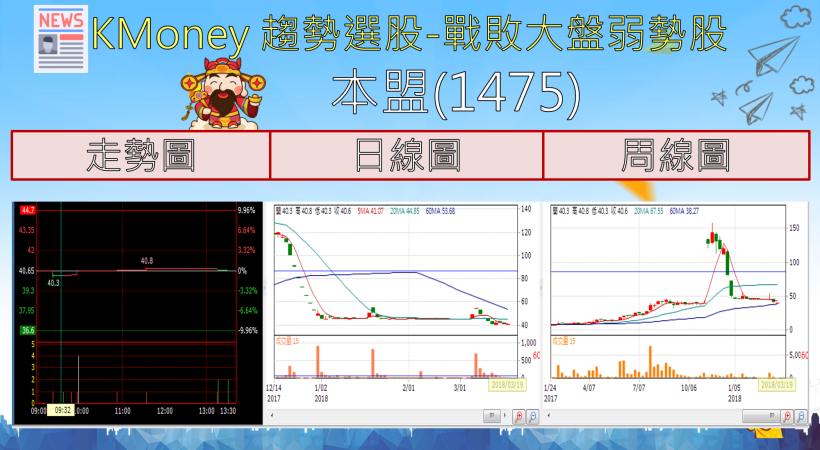Click the largest weekly volume bar
820x450 pixels.
tap(650, 362)
